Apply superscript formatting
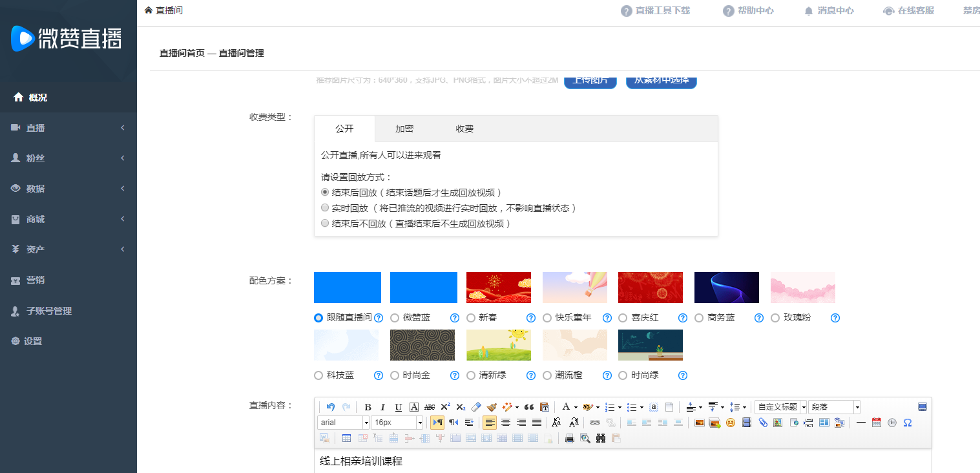The image size is (980, 473). pos(445,407)
